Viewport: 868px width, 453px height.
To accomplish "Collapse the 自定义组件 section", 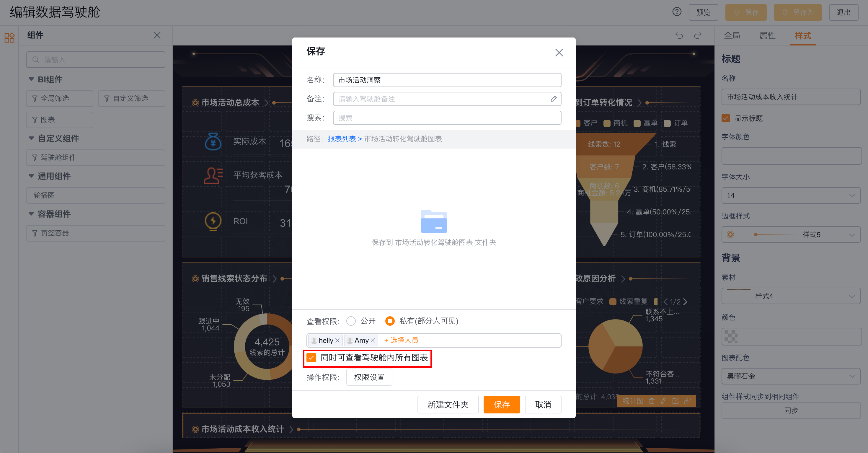I will click(31, 138).
